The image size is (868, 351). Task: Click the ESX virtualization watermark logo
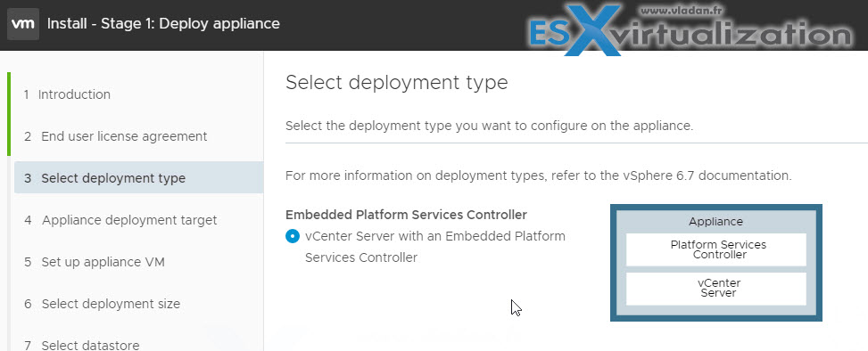click(x=690, y=30)
